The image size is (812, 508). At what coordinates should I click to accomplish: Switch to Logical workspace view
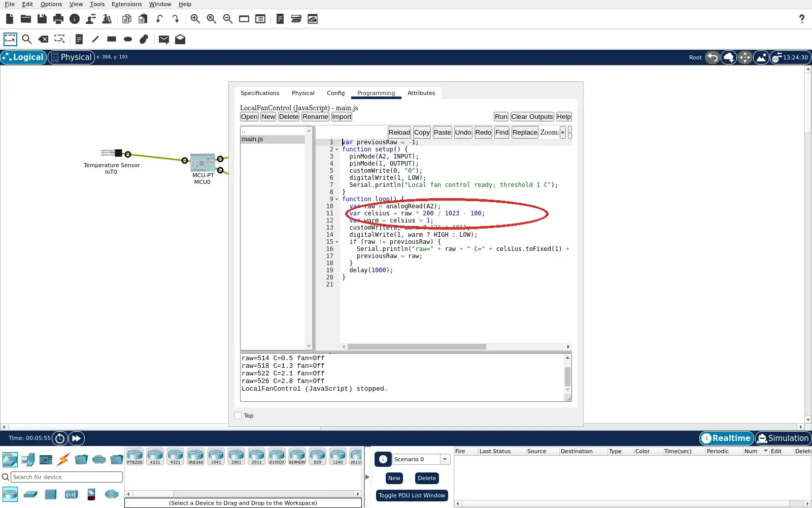pyautogui.click(x=23, y=57)
